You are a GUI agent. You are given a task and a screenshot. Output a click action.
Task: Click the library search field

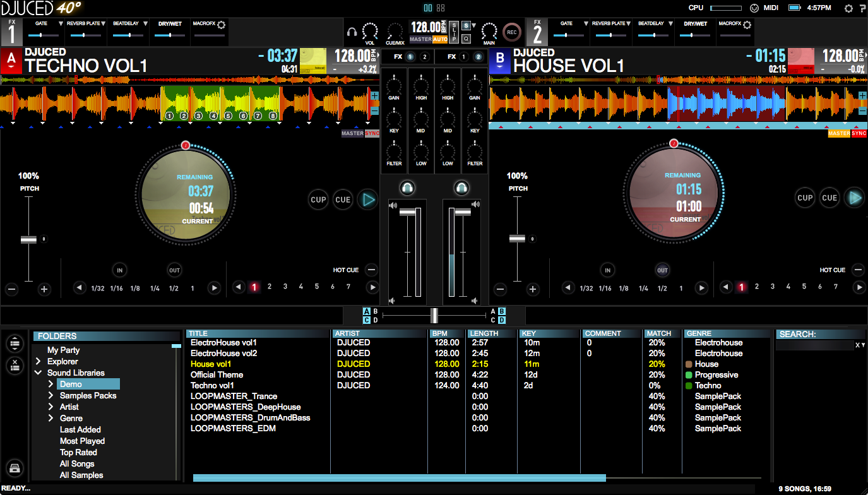pyautogui.click(x=814, y=345)
